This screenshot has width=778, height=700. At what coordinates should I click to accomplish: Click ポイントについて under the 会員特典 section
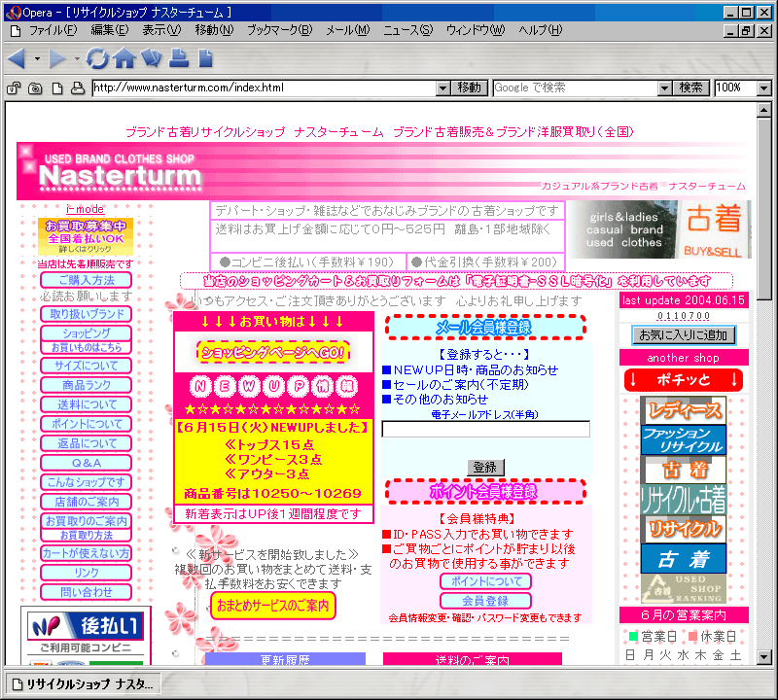coord(485,581)
